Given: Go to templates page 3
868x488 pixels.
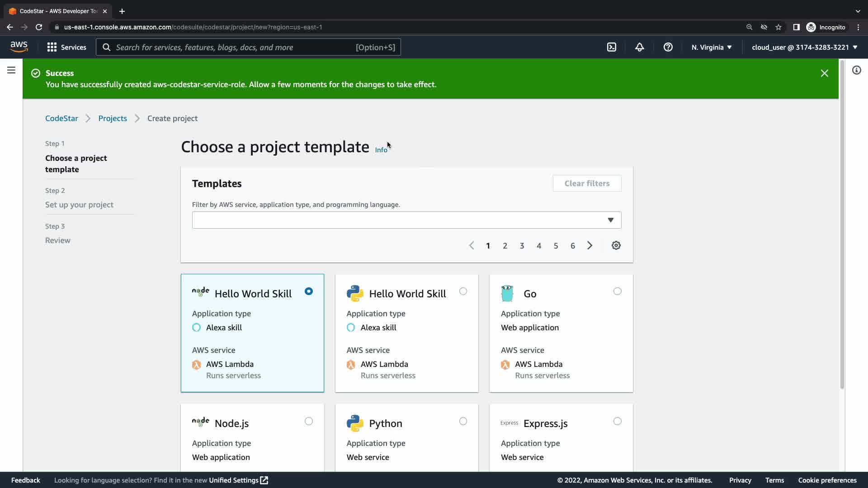Looking at the screenshot, I should click(522, 246).
